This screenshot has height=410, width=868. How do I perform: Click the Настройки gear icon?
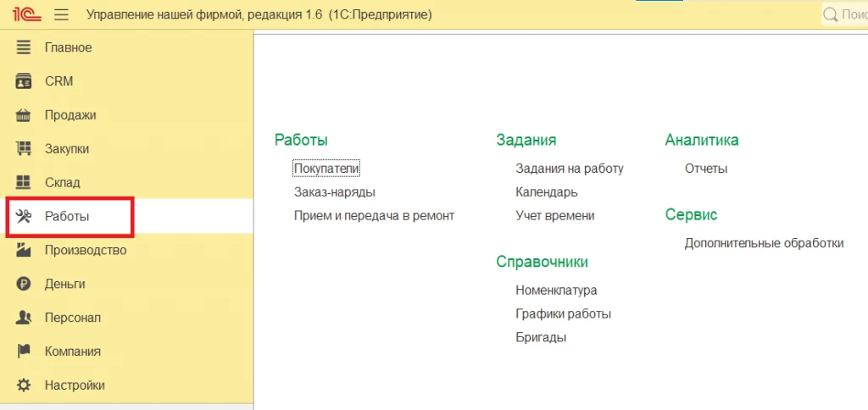[23, 385]
